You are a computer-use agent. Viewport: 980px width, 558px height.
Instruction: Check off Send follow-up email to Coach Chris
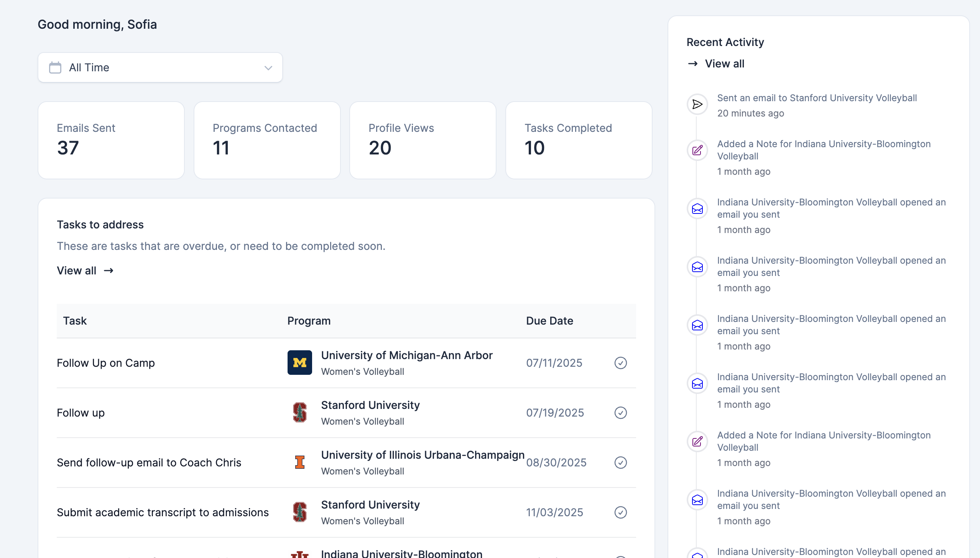[x=620, y=462]
